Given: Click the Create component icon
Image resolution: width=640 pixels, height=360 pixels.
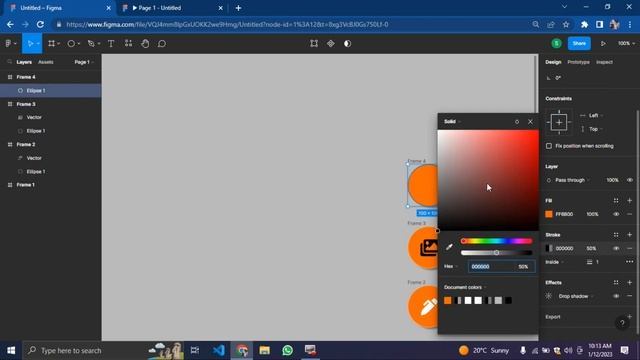Looking at the screenshot, I should coord(331,43).
